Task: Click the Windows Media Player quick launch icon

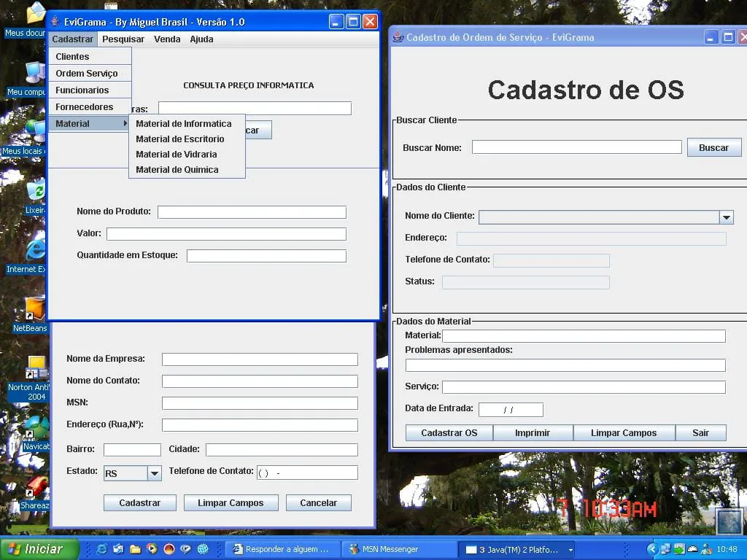Action: coord(152,549)
